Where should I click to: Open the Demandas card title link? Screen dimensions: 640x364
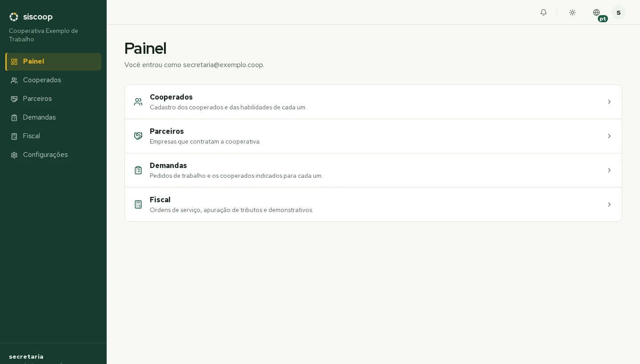pyautogui.click(x=168, y=165)
